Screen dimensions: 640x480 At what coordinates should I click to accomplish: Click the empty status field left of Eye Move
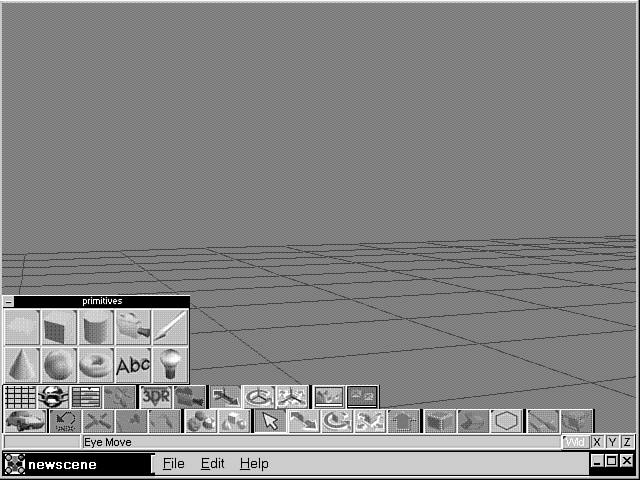tap(42, 442)
